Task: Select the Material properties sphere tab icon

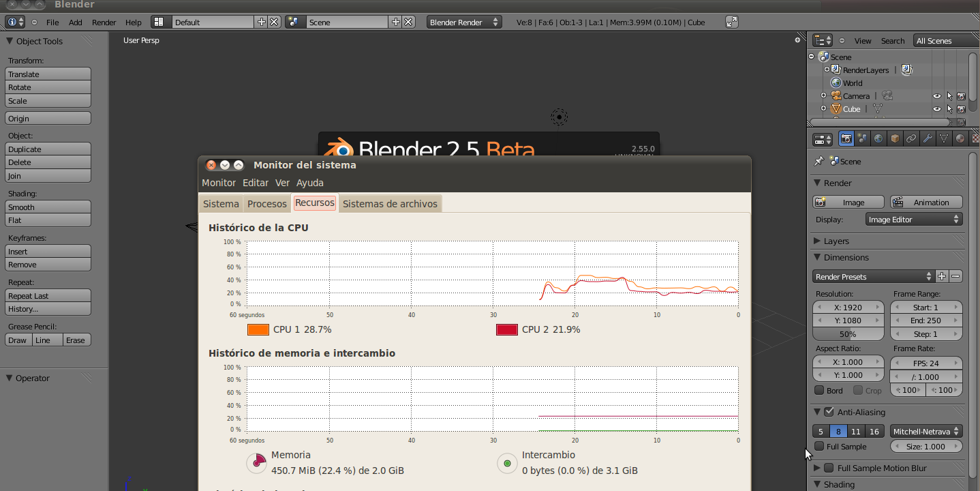Action: coord(960,139)
